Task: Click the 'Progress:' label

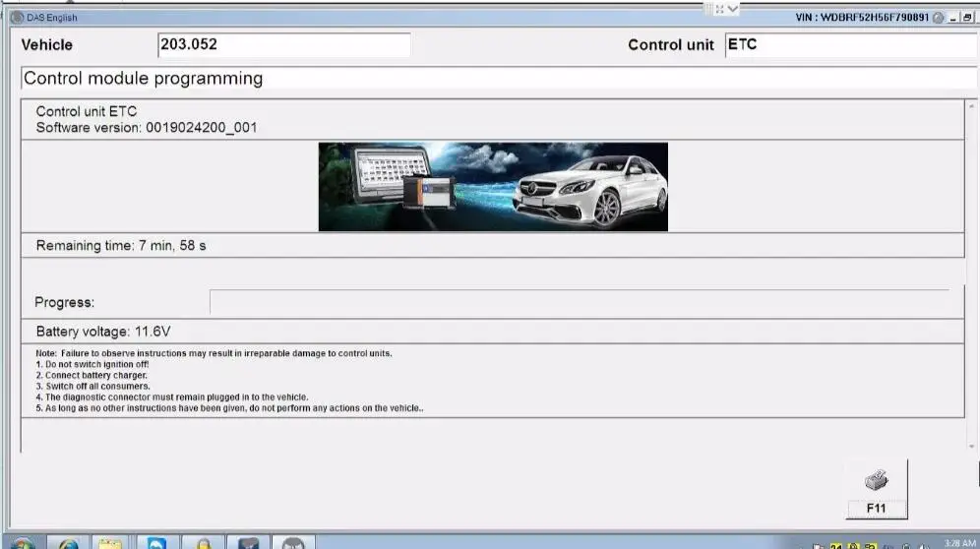Action: coord(64,302)
